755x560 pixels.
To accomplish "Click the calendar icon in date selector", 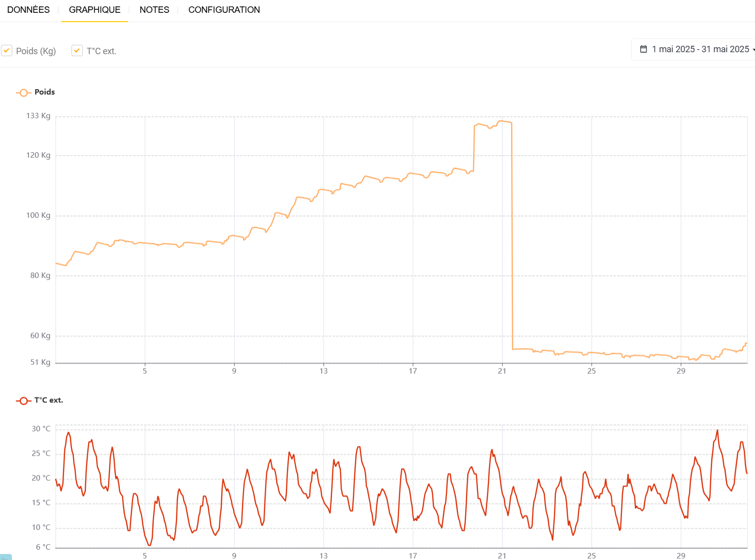I will 643,49.
